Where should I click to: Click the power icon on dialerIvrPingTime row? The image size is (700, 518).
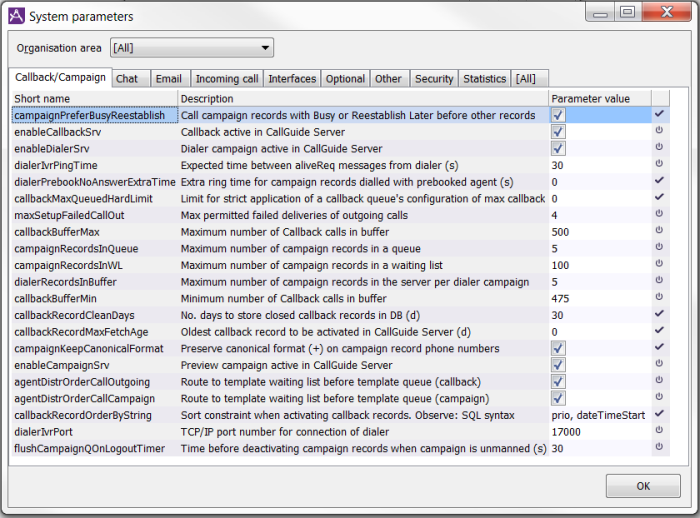point(658,165)
